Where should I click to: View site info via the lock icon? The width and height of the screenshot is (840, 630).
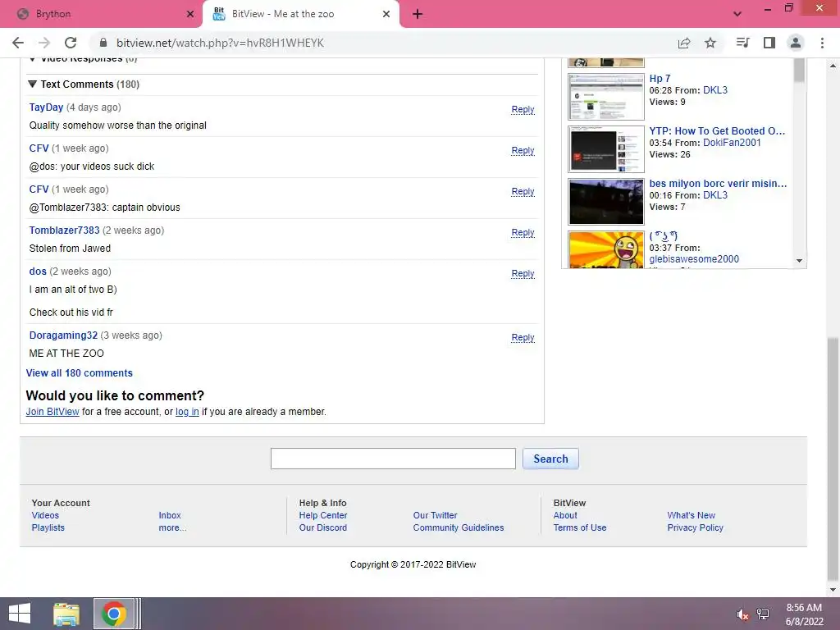coord(103,43)
